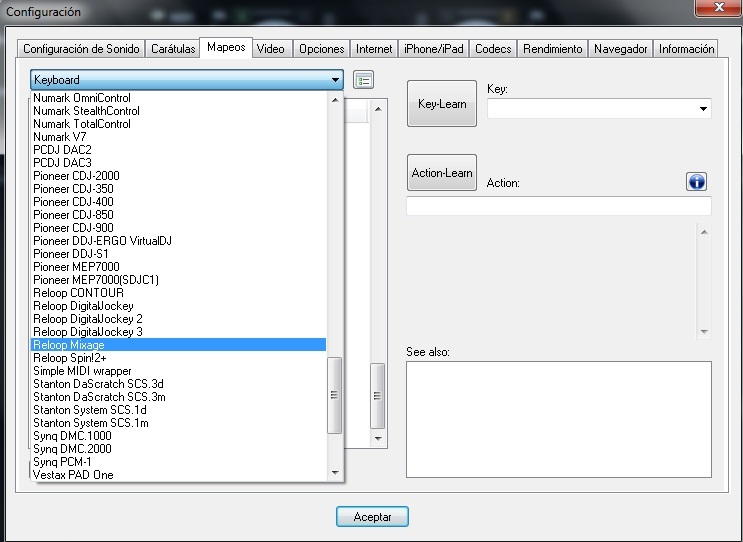Click the See also text box
The width and height of the screenshot is (743, 542).
click(x=558, y=418)
